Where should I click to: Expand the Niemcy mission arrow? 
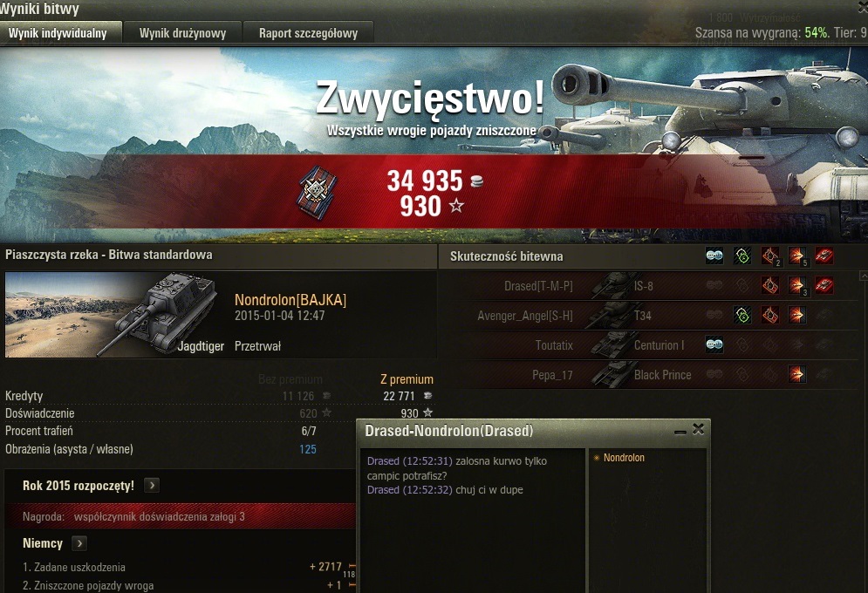click(79, 543)
